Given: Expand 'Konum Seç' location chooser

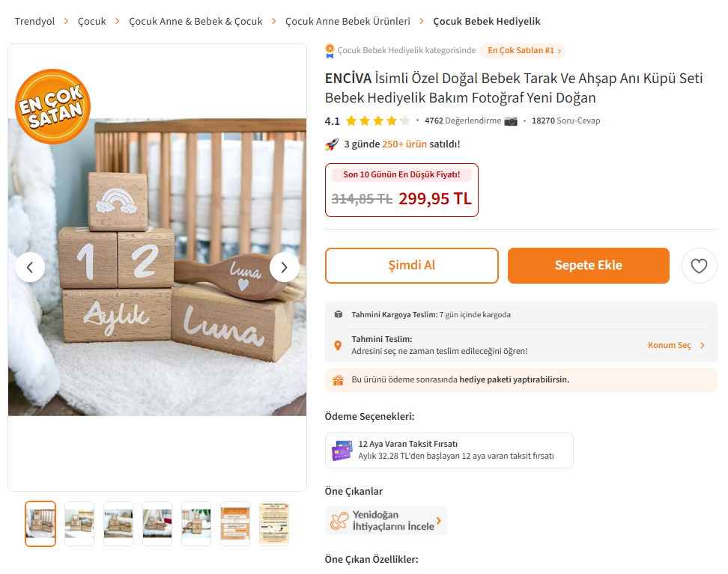Looking at the screenshot, I should (x=676, y=346).
